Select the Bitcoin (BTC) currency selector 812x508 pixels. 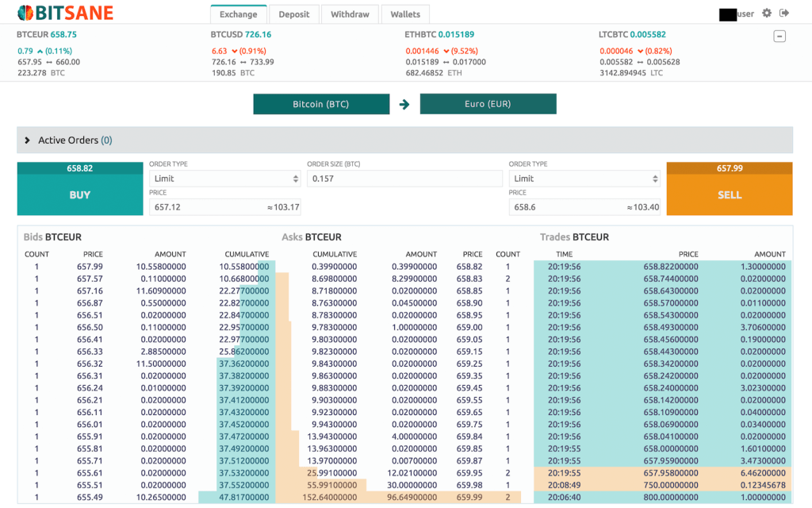[321, 104]
